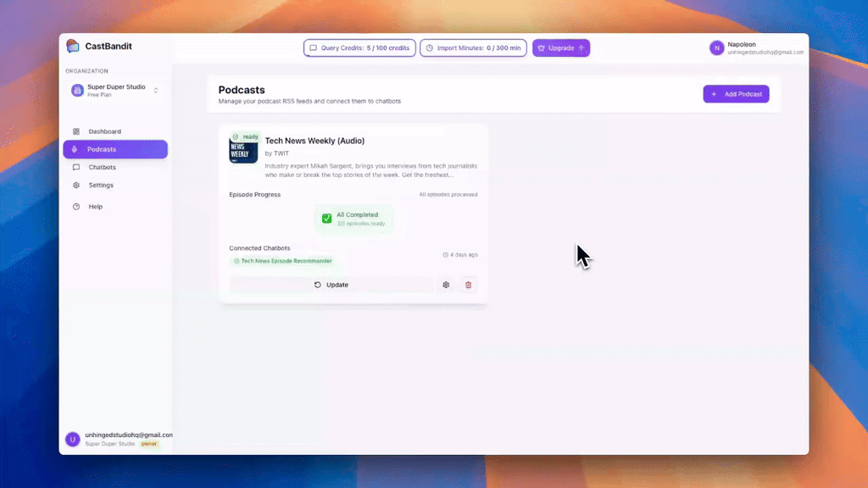Expand the Super Duper Studio organization switcher

coord(156,90)
